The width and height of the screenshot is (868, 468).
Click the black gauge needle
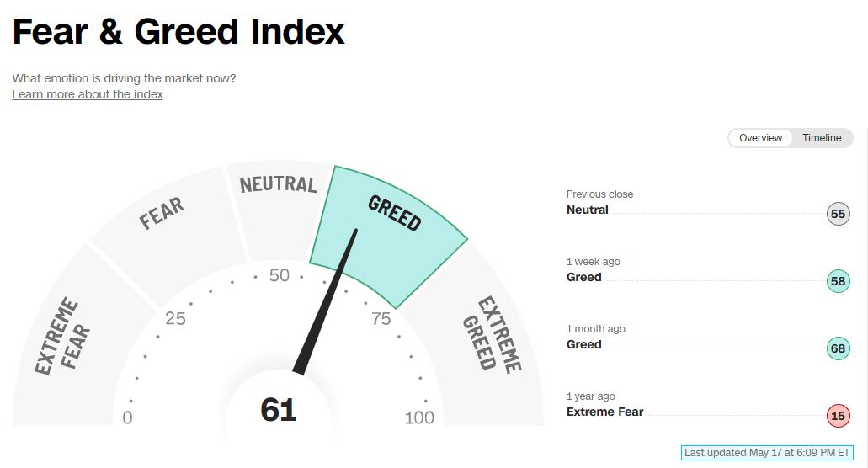(x=326, y=301)
